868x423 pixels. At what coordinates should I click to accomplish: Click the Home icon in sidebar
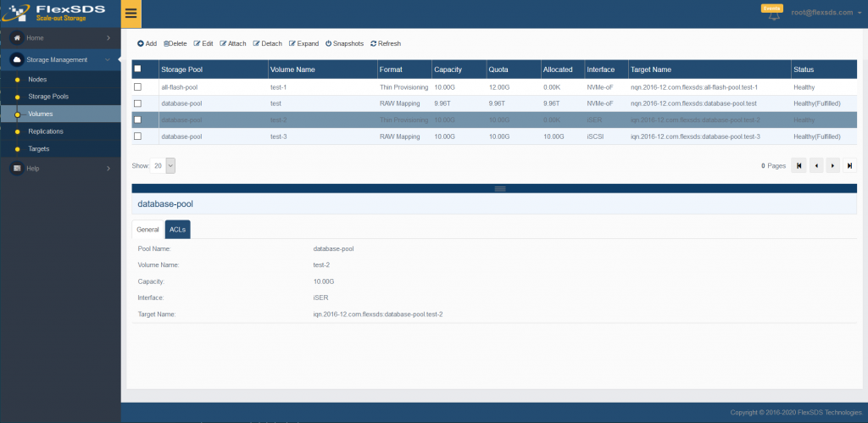point(17,37)
